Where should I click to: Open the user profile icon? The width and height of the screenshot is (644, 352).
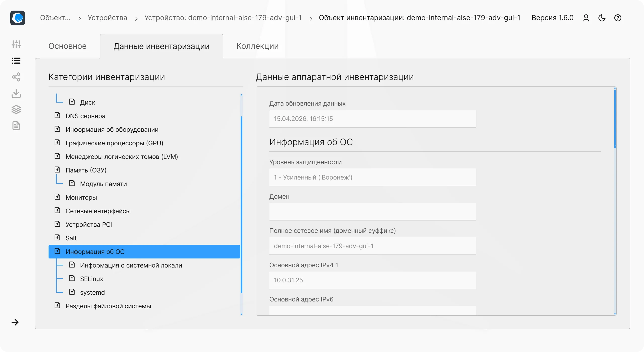[x=586, y=18]
